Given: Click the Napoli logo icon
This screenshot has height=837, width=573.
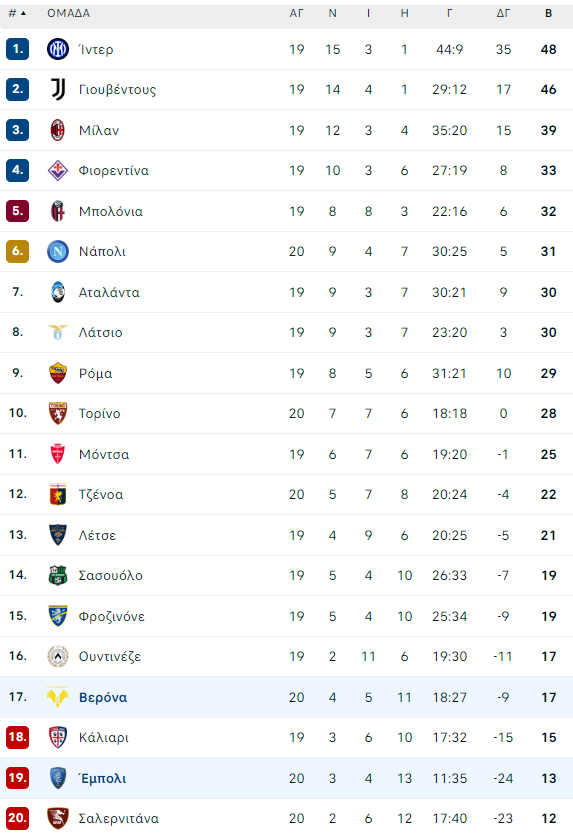Looking at the screenshot, I should [x=58, y=251].
